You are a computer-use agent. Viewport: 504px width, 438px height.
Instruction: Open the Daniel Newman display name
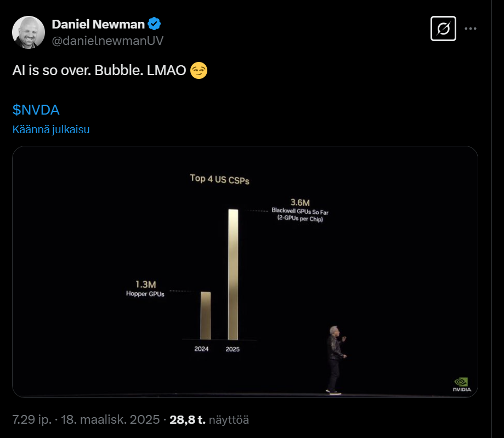point(99,24)
